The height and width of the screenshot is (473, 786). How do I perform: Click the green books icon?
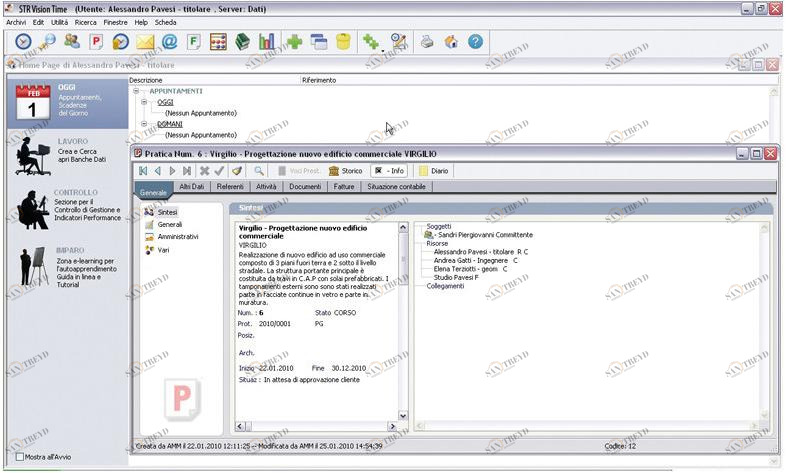pyautogui.click(x=242, y=42)
